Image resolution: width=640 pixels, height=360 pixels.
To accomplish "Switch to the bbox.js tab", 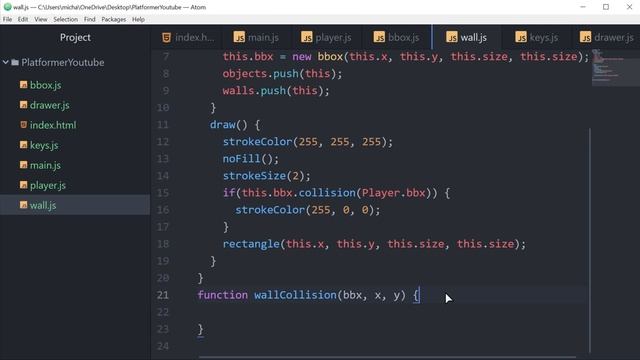I will 396,38.
